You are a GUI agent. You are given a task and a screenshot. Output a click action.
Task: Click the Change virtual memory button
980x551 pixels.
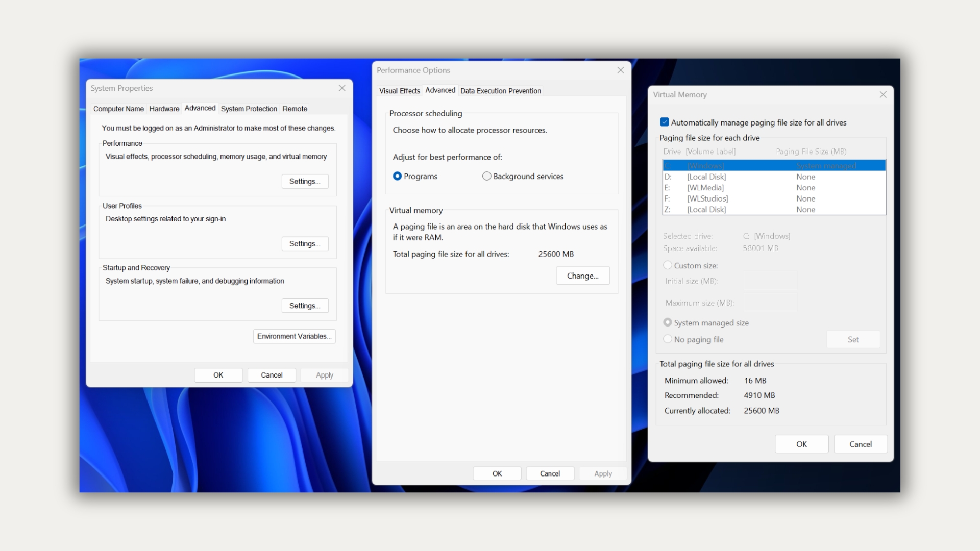tap(583, 275)
